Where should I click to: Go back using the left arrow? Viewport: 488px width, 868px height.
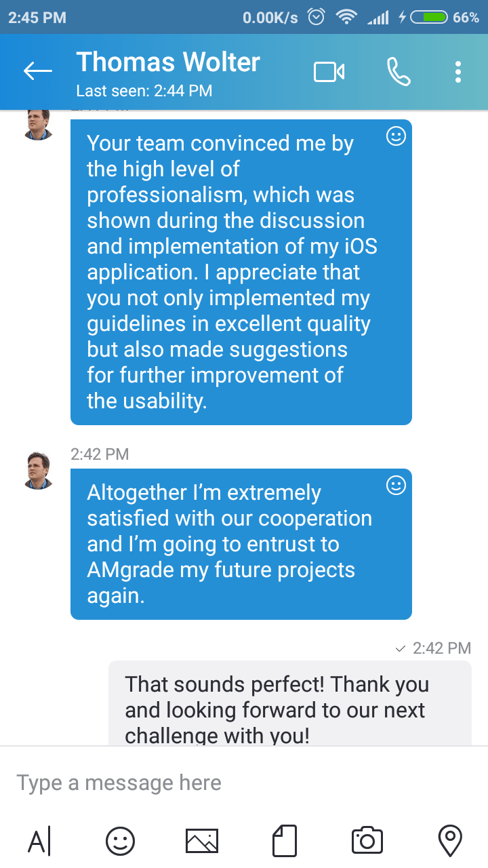coord(37,71)
